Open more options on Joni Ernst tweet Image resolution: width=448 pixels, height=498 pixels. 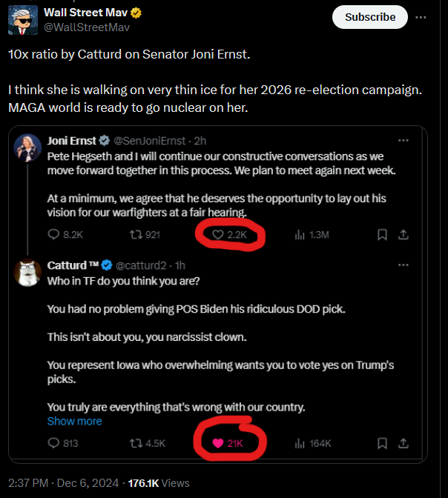(403, 140)
